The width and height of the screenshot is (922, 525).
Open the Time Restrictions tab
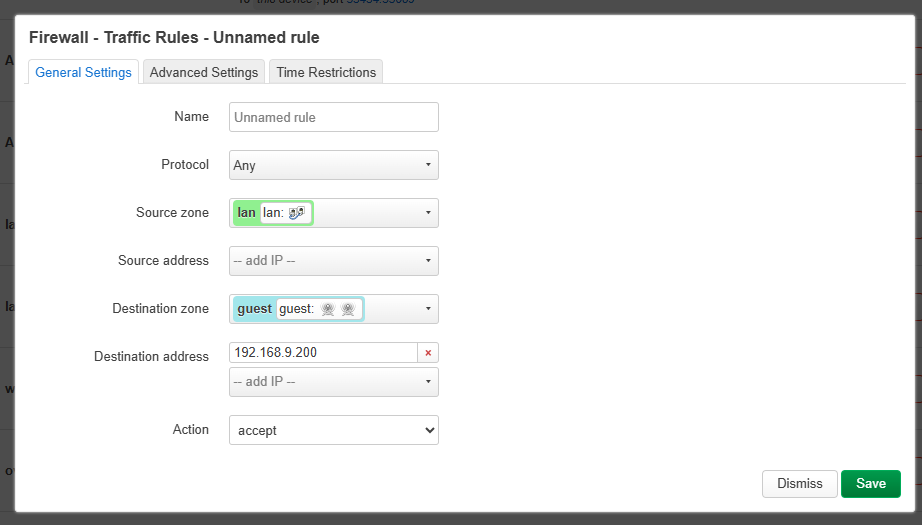pyautogui.click(x=326, y=72)
